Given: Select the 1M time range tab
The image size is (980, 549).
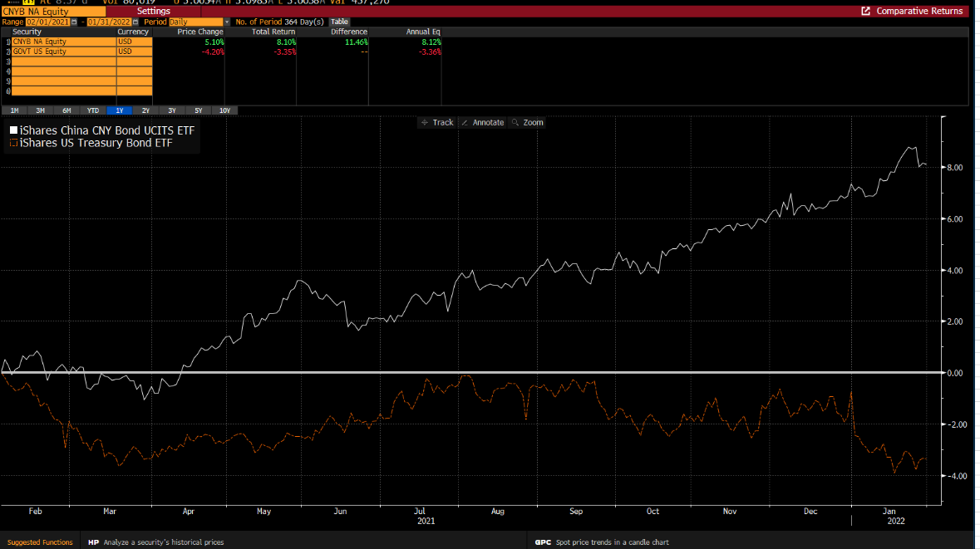Looking at the screenshot, I should [14, 110].
